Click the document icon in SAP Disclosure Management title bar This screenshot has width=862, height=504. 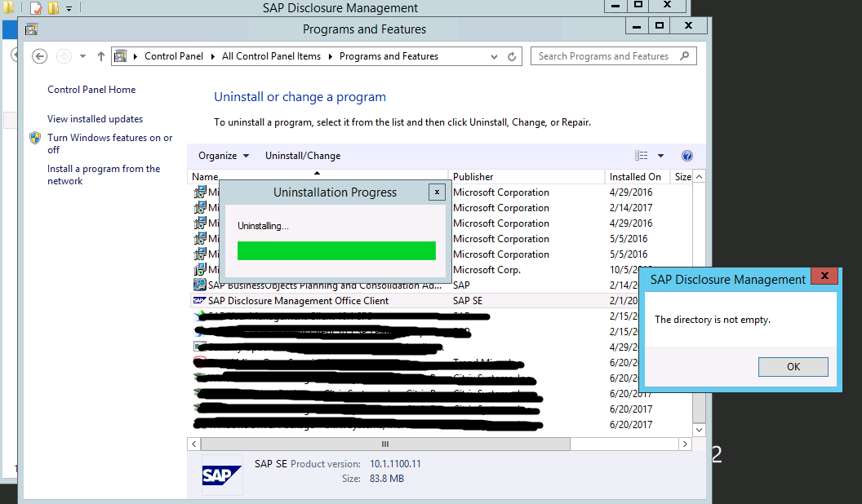36,8
